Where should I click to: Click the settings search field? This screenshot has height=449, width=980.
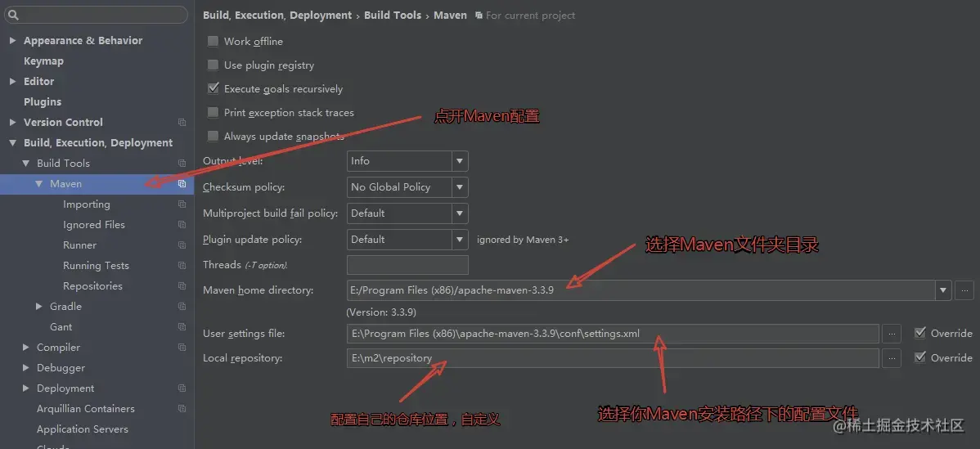coord(97,15)
